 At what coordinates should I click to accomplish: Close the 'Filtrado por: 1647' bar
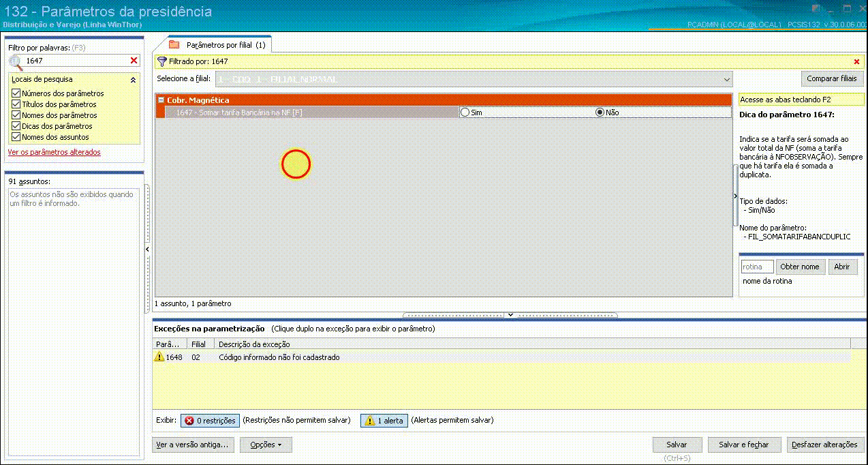[856, 61]
